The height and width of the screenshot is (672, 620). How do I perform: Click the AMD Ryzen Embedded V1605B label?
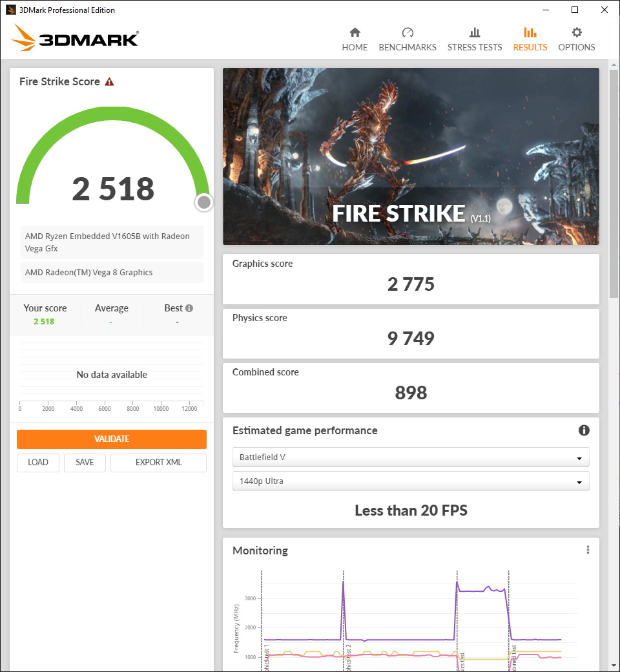point(111,242)
